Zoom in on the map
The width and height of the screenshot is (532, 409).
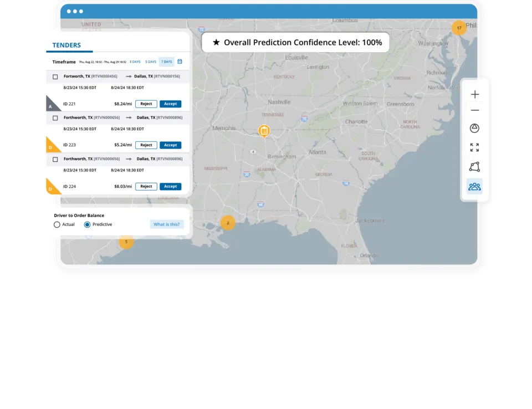(x=474, y=94)
